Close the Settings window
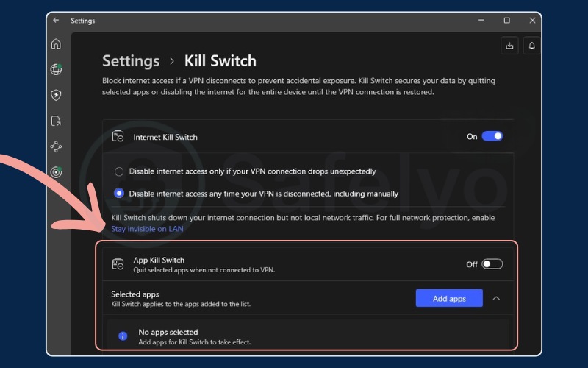 (x=532, y=21)
